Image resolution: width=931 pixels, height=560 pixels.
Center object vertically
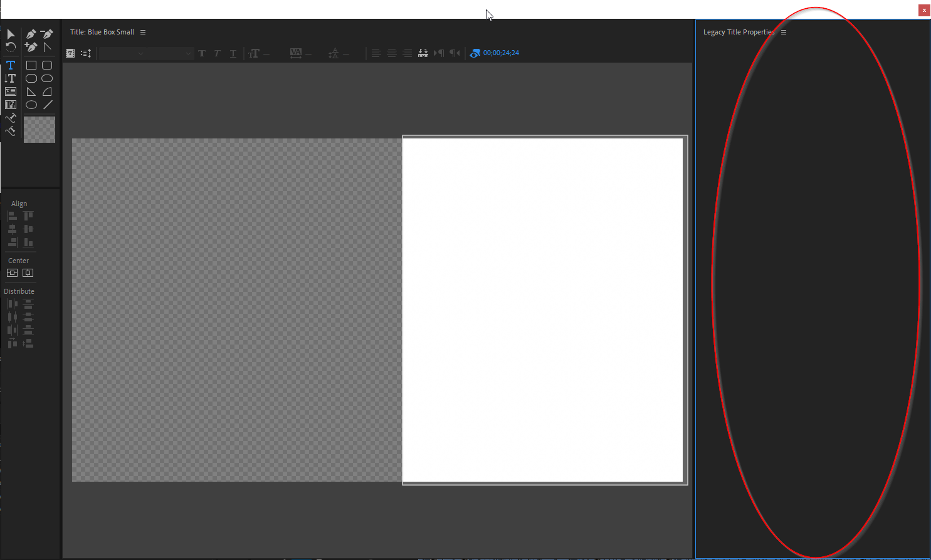coord(12,273)
